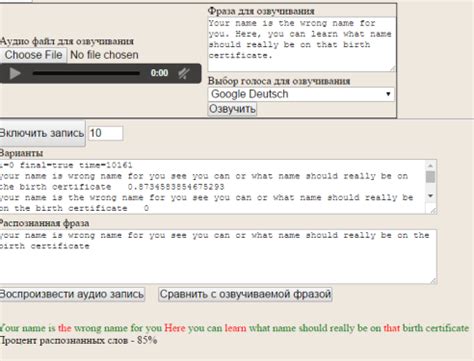
Task: Click the Фраза для озвучивания label
Action: point(261,11)
